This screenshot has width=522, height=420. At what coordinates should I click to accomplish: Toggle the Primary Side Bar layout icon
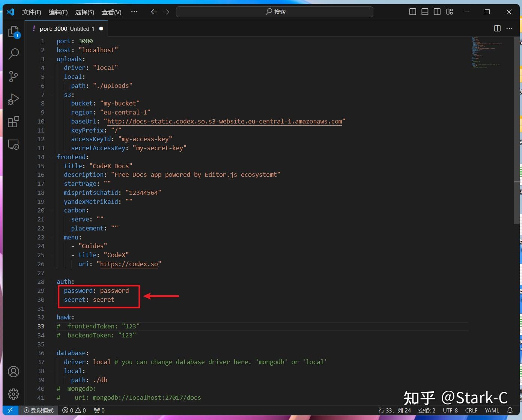coord(412,12)
